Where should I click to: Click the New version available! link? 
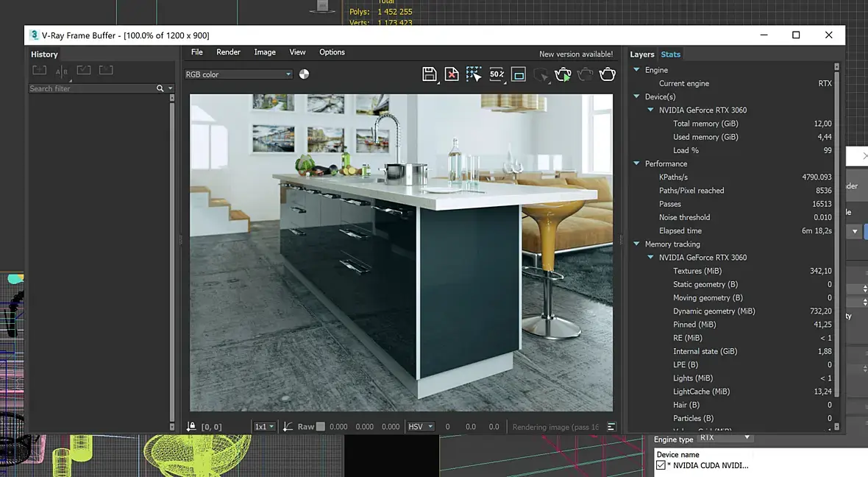575,54
